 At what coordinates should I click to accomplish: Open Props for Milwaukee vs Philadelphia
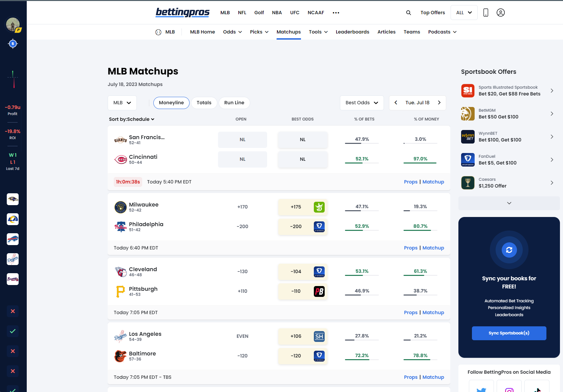coord(411,248)
